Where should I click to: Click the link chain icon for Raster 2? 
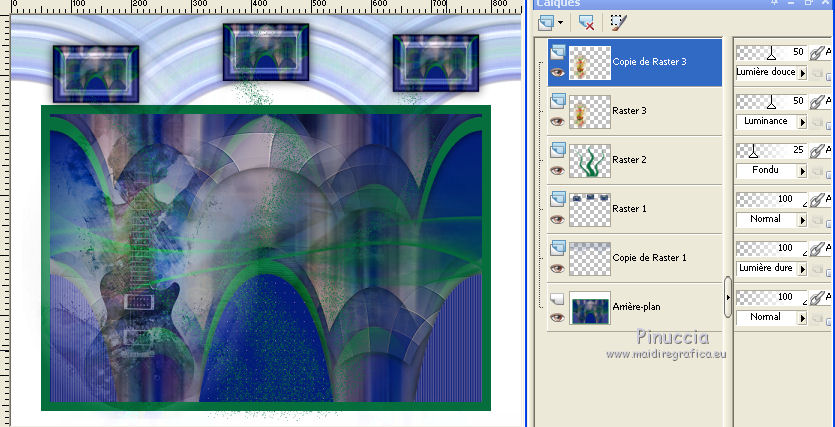coord(815,151)
